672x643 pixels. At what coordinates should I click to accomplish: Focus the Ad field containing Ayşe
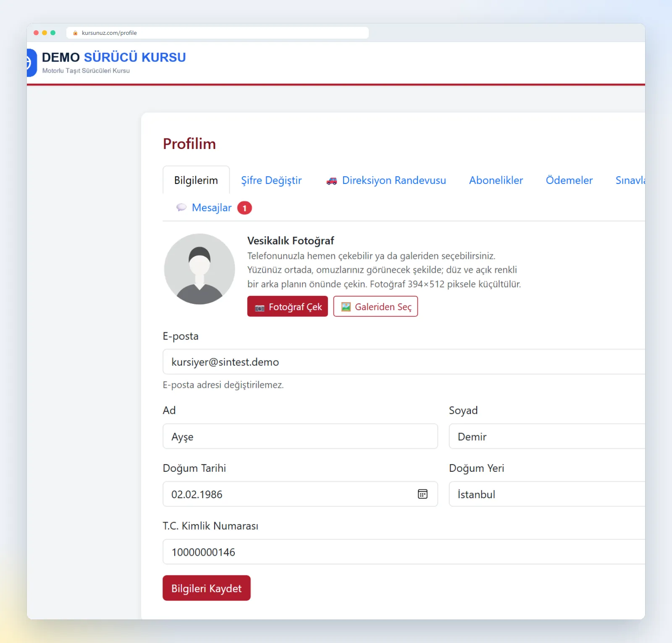300,437
